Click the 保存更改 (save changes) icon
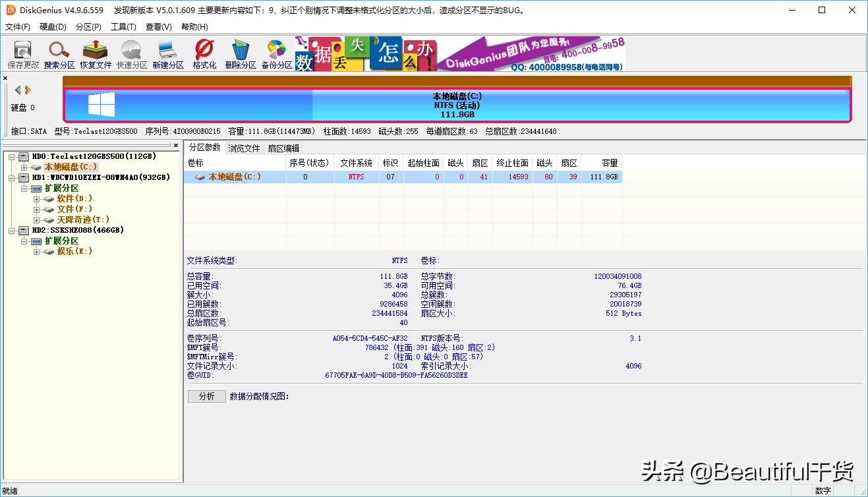868x497 pixels. coord(22,53)
